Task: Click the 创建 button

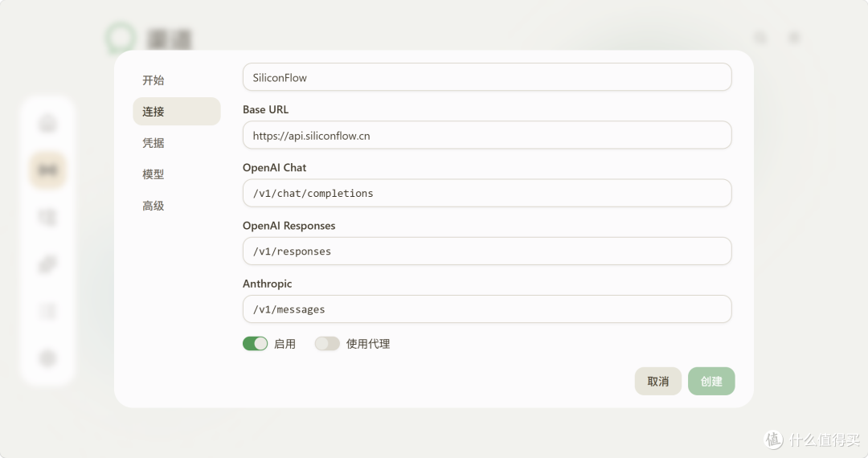Action: pos(711,381)
